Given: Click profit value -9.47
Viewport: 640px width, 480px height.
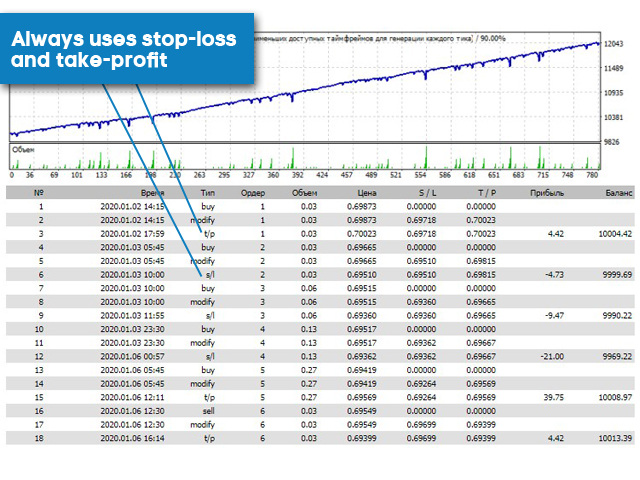Looking at the screenshot, I should (554, 316).
